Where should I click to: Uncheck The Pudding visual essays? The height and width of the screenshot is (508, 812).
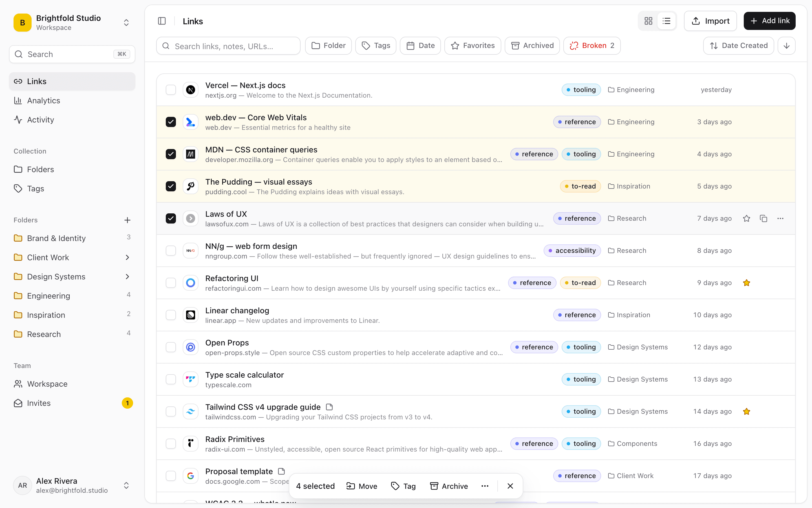[x=171, y=186]
